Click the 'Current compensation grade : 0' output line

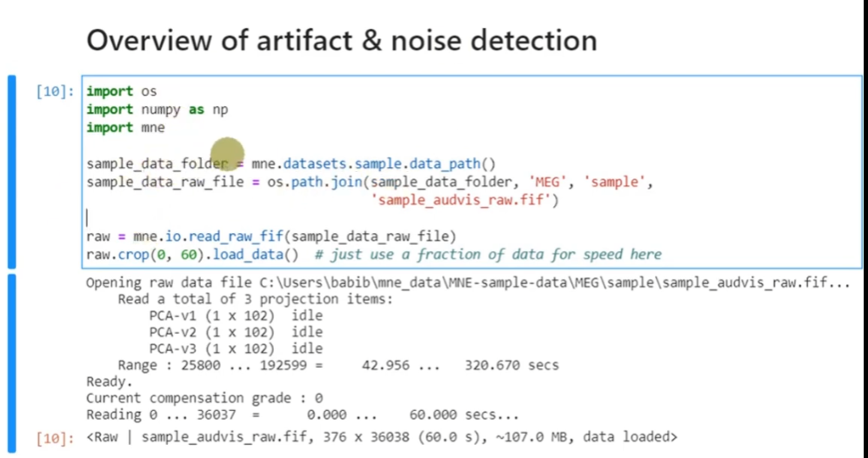pos(204,397)
